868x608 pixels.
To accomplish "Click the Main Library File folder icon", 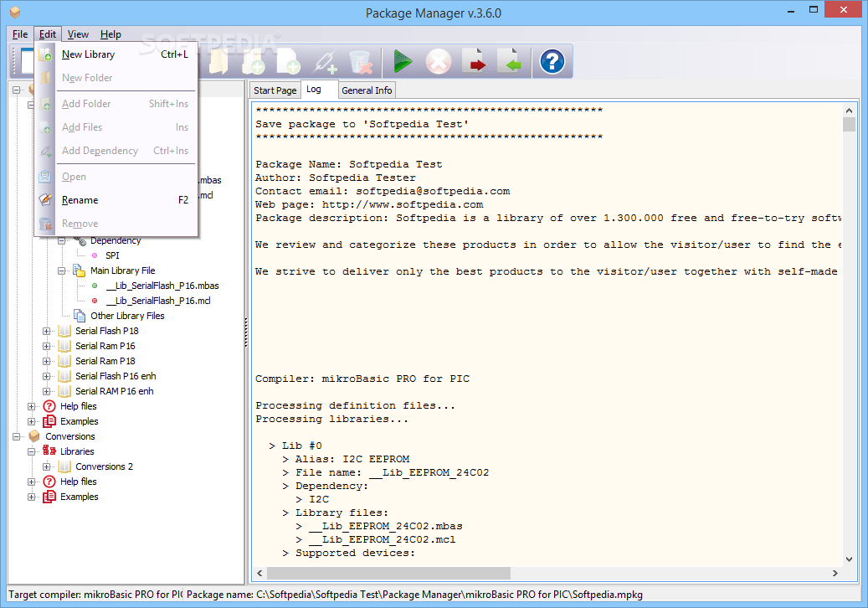I will coord(80,271).
